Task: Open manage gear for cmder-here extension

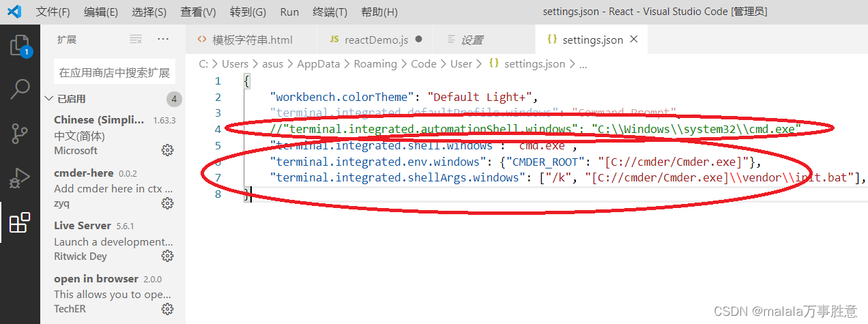Action: point(167,203)
